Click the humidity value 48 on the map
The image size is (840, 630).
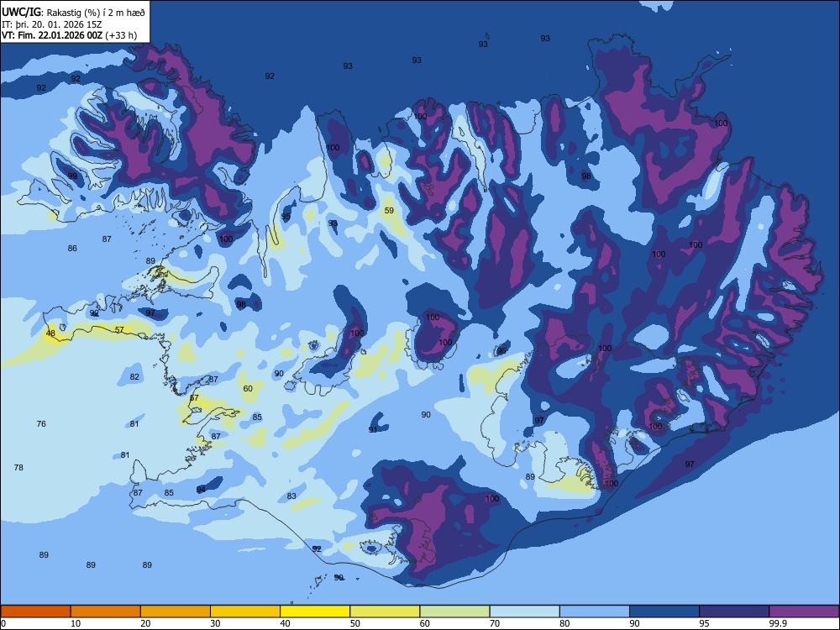(50, 333)
